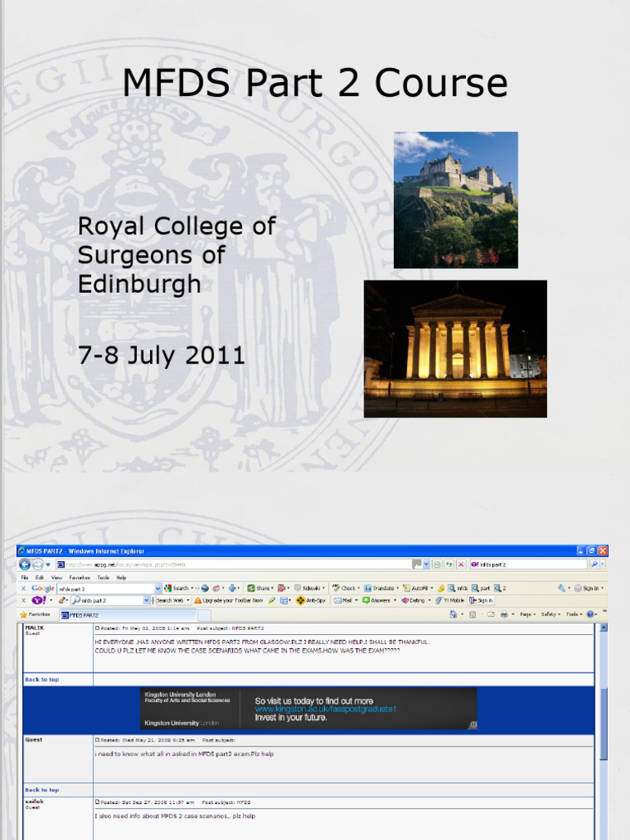Click the 'MFDS Part 2 Course' title text
Image resolution: width=630 pixels, height=840 pixels.
pos(315,83)
